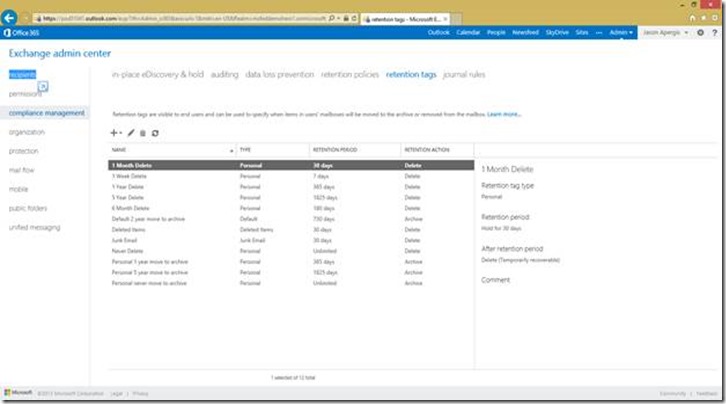
Task: Select the 1 Month Delete row
Action: pyautogui.click(x=291, y=165)
